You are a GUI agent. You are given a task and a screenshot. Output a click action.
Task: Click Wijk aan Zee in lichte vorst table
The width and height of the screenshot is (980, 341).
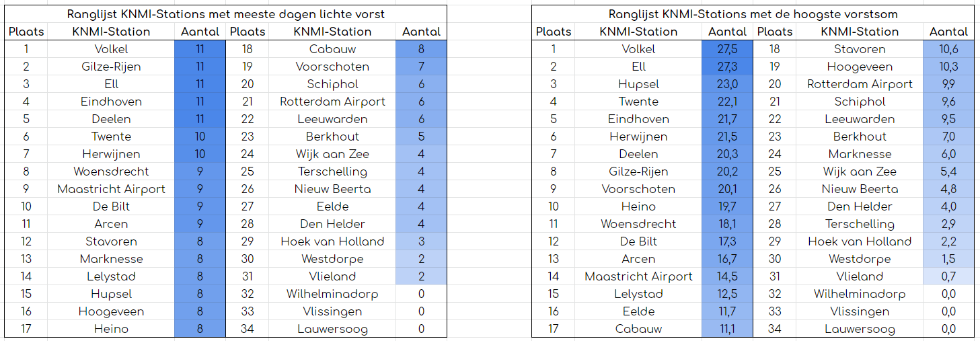tap(332, 154)
